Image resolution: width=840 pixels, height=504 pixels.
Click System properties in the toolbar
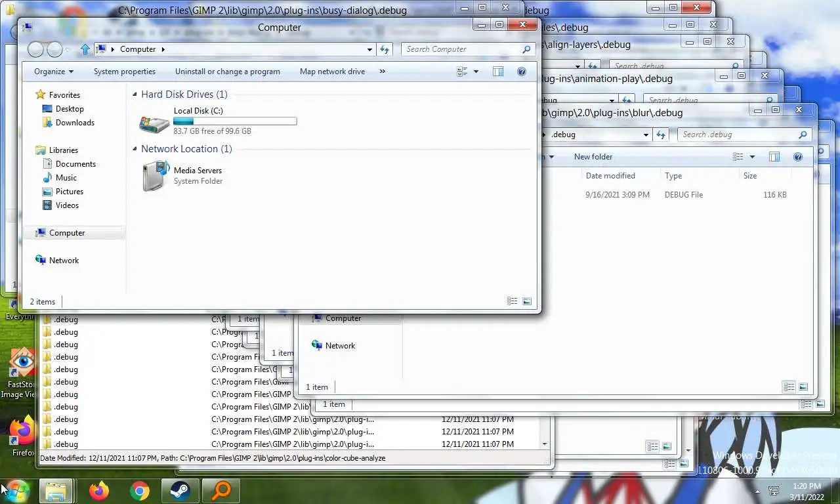pos(125,72)
